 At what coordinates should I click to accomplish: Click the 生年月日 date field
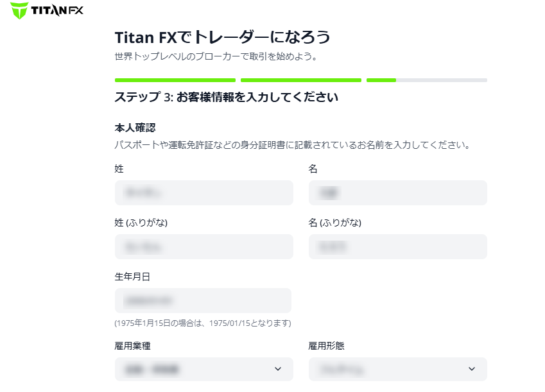(203, 300)
